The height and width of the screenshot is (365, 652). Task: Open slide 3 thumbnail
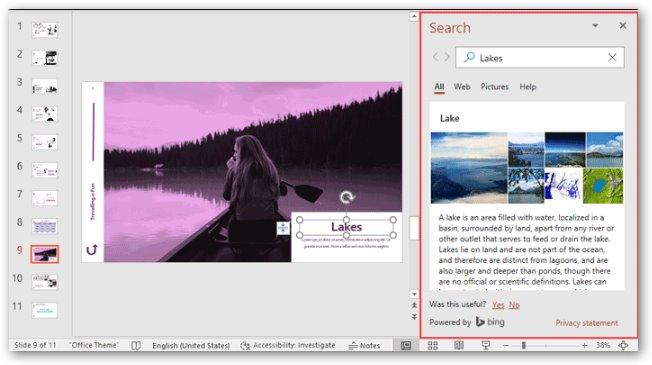click(44, 86)
